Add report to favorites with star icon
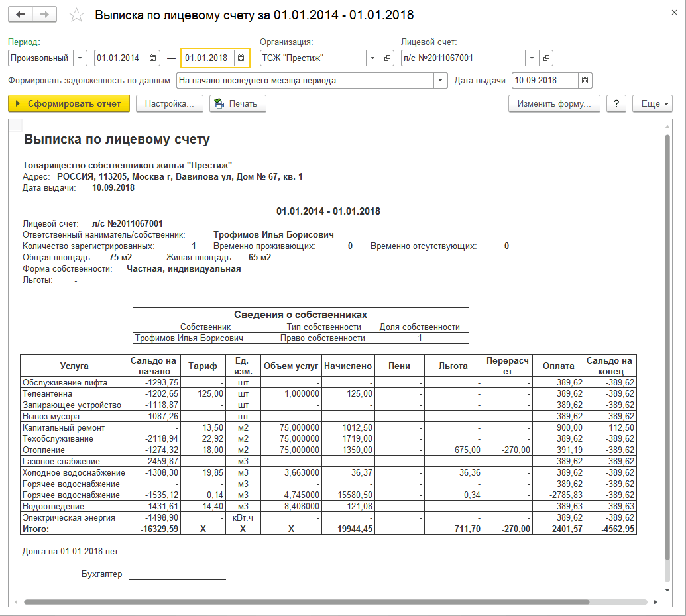Screen dimensions: 686x616 (77, 15)
